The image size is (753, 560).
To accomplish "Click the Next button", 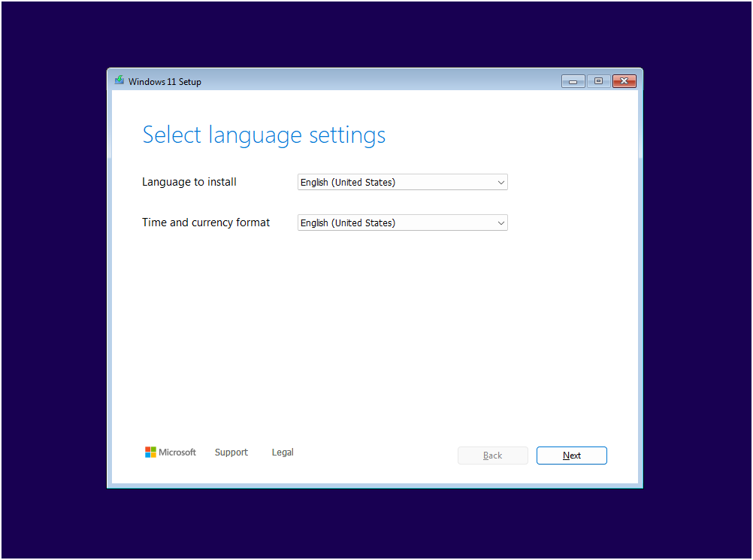I will click(x=571, y=456).
